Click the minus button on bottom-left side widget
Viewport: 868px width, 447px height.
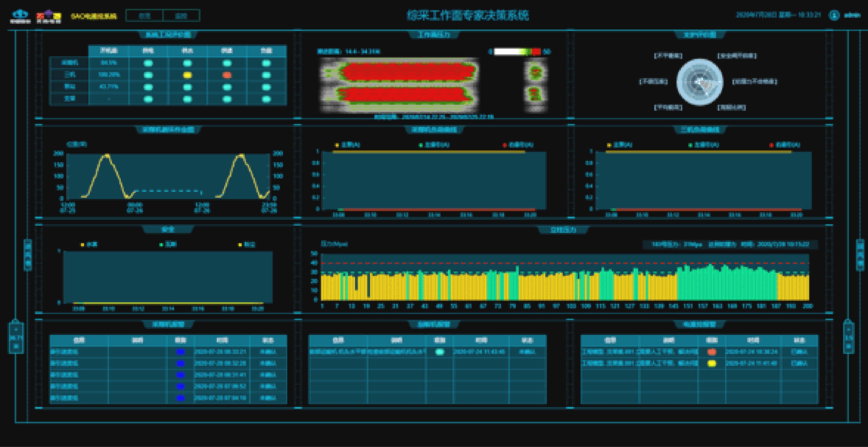click(x=16, y=329)
